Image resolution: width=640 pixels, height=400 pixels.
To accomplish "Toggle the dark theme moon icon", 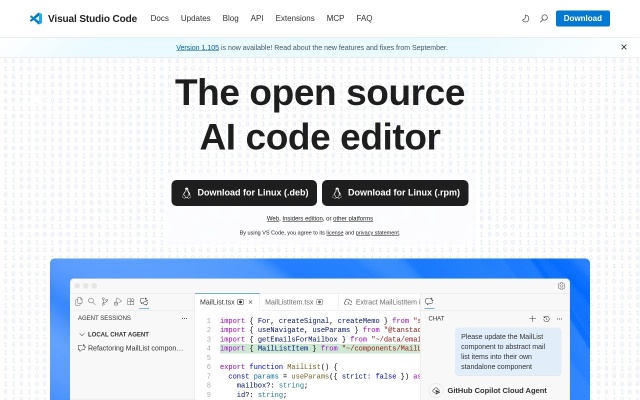I will pyautogui.click(x=526, y=18).
